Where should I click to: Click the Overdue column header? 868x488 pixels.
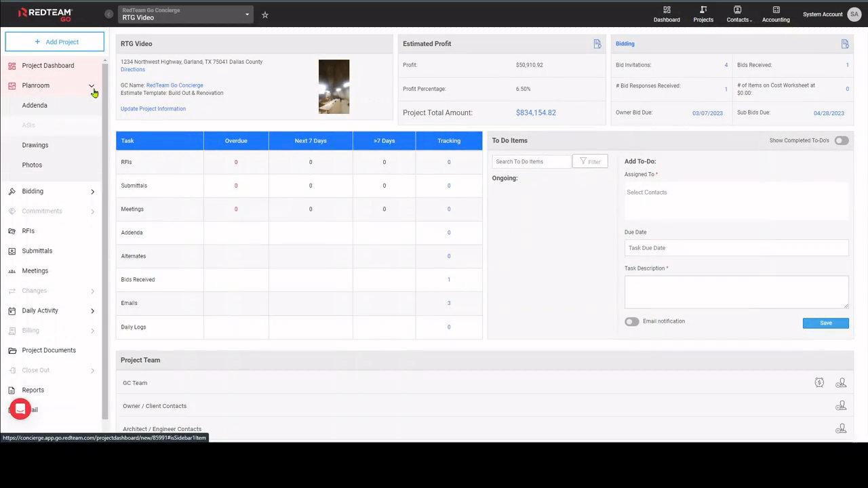click(236, 140)
